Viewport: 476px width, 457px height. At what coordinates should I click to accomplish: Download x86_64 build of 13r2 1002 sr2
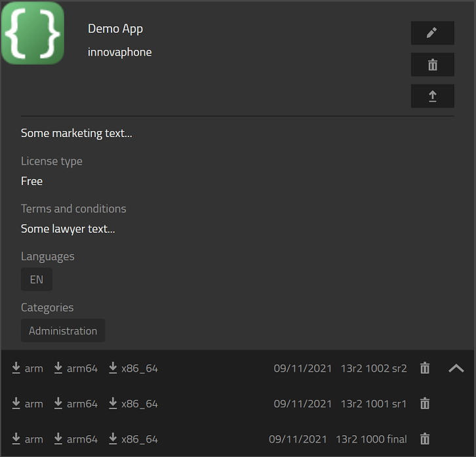133,368
